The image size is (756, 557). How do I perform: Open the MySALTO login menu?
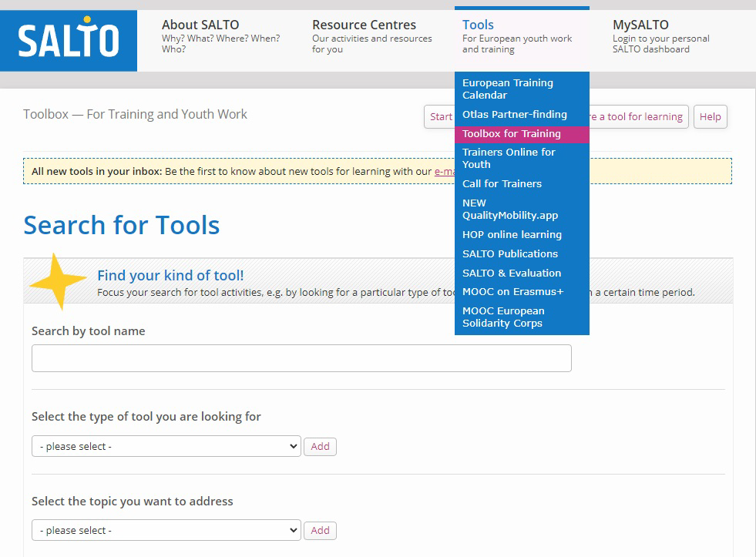660,37
